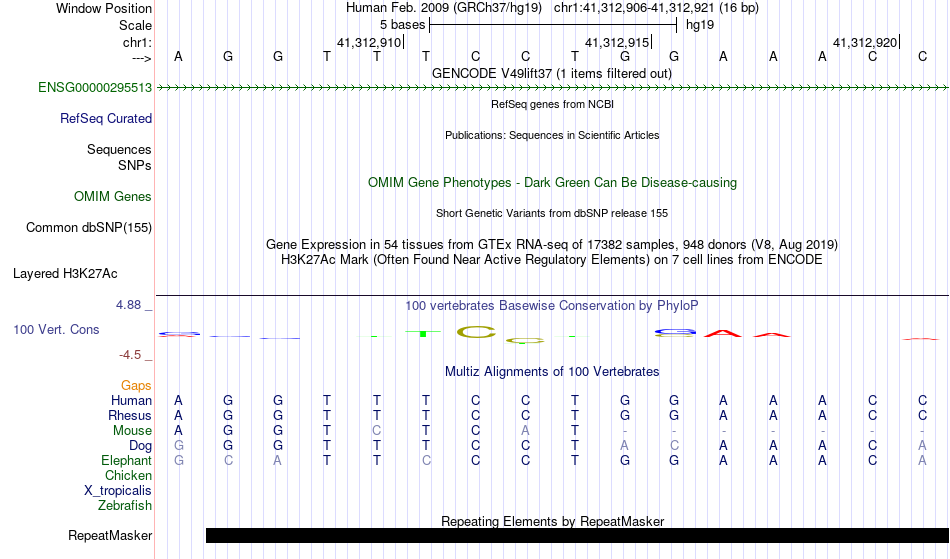Click the Layered H3K27Ac track label
The image size is (950, 559).
65,274
